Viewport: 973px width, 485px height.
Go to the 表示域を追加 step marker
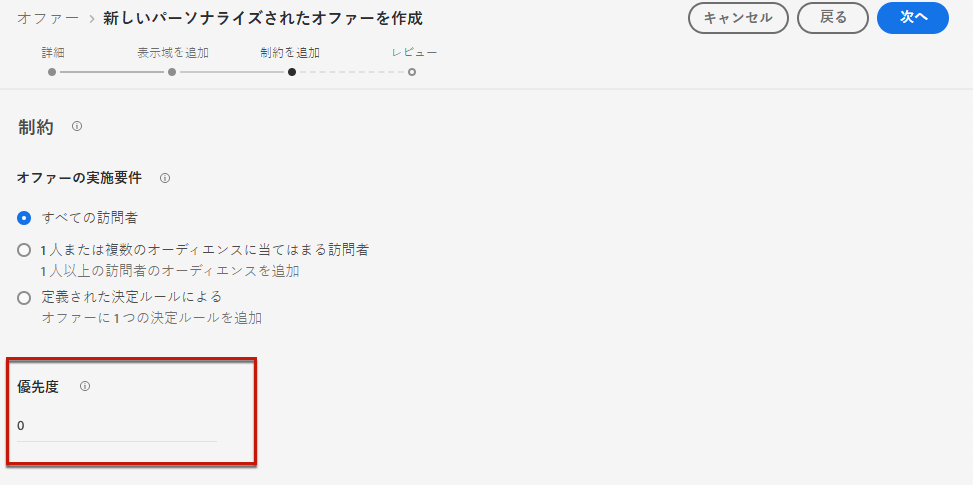point(172,72)
